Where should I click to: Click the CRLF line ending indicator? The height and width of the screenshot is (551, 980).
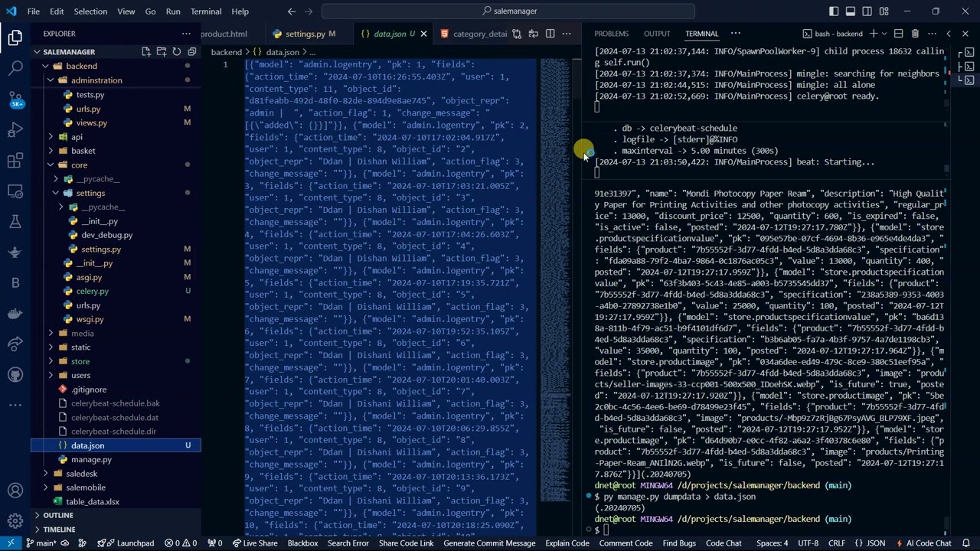(x=836, y=543)
